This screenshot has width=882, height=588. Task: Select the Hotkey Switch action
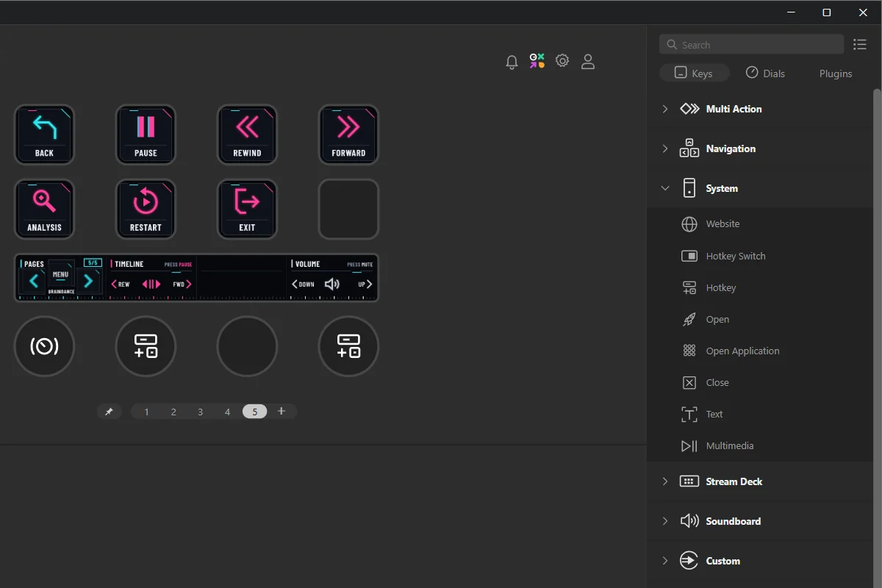pyautogui.click(x=759, y=256)
